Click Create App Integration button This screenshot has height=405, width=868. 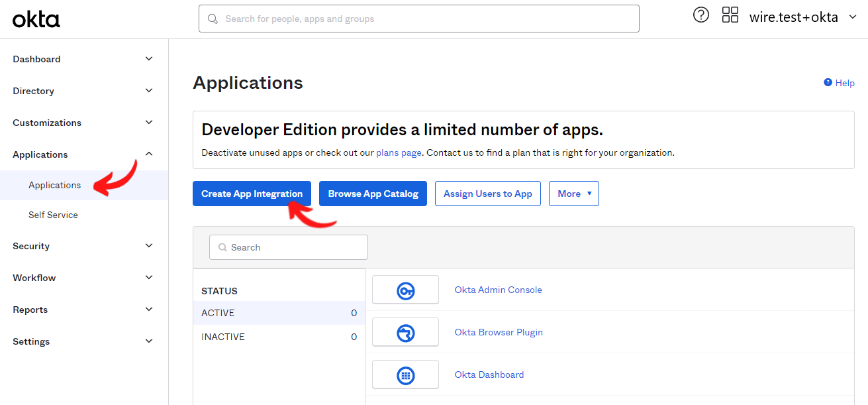coord(252,194)
